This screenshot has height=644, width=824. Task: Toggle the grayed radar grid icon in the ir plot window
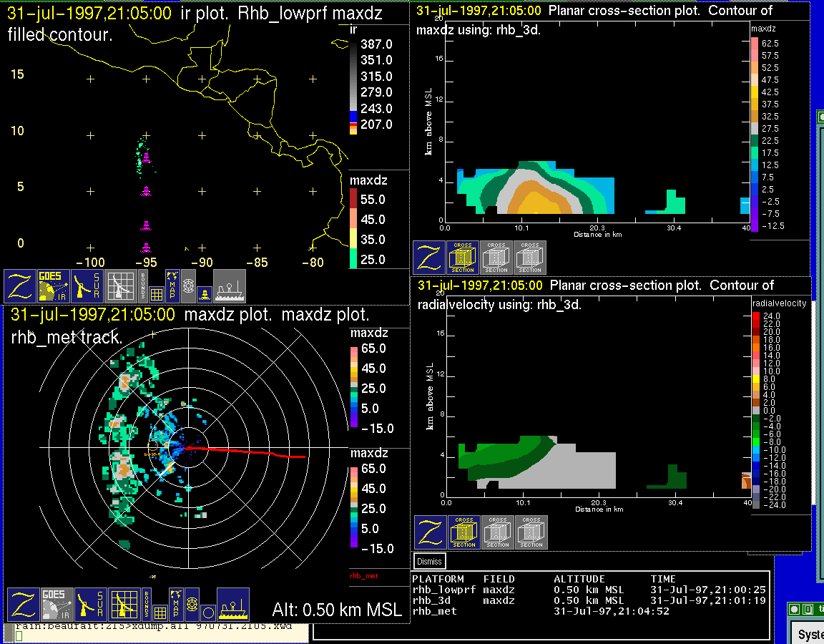tap(122, 286)
